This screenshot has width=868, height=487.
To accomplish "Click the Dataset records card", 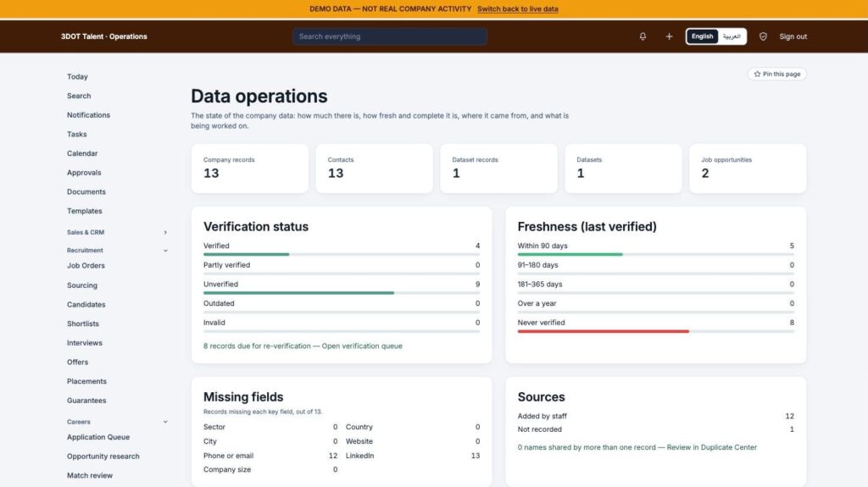I will (x=498, y=169).
